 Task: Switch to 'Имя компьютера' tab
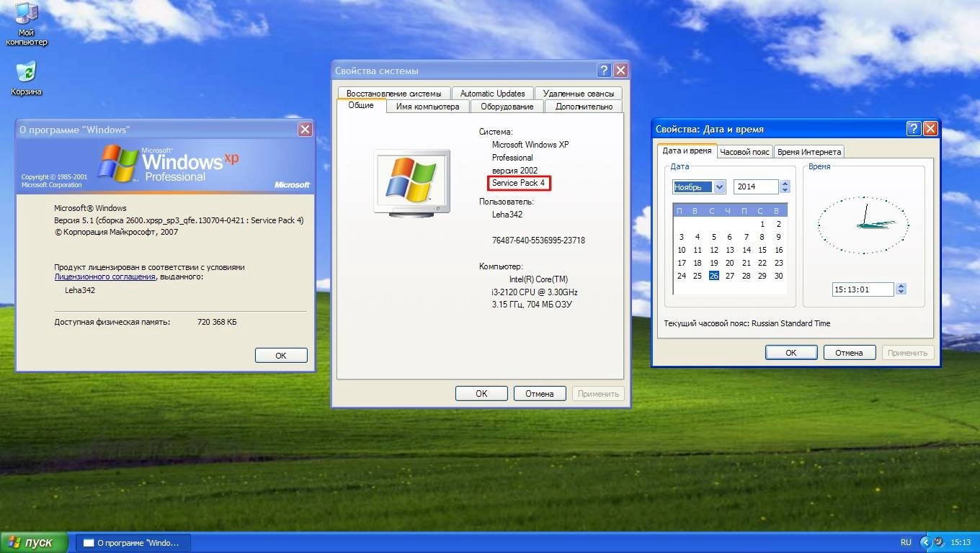[427, 107]
